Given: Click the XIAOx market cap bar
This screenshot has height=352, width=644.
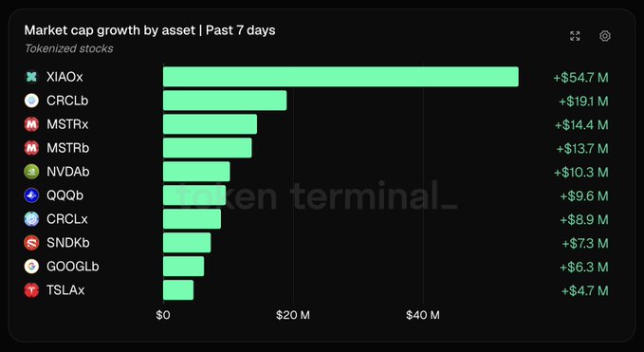Looking at the screenshot, I should tap(340, 77).
